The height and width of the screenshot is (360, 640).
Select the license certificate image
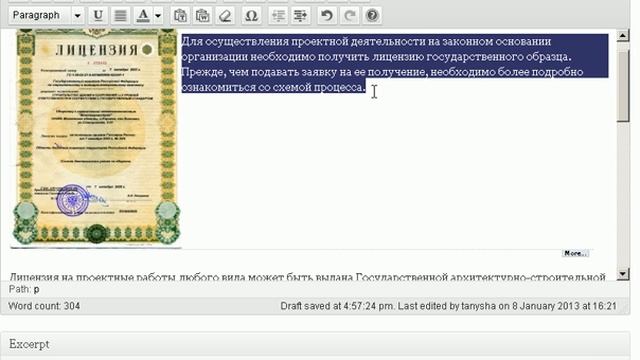pos(96,138)
